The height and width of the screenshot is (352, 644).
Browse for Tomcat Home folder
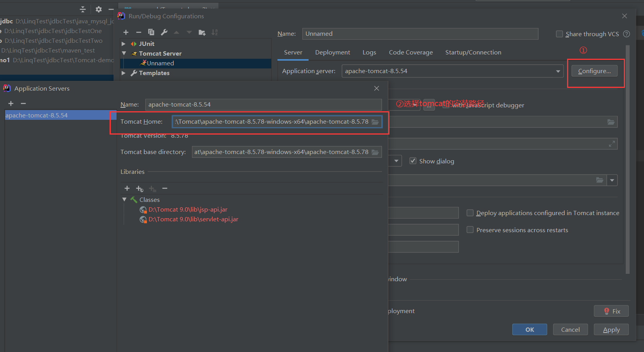tap(375, 122)
